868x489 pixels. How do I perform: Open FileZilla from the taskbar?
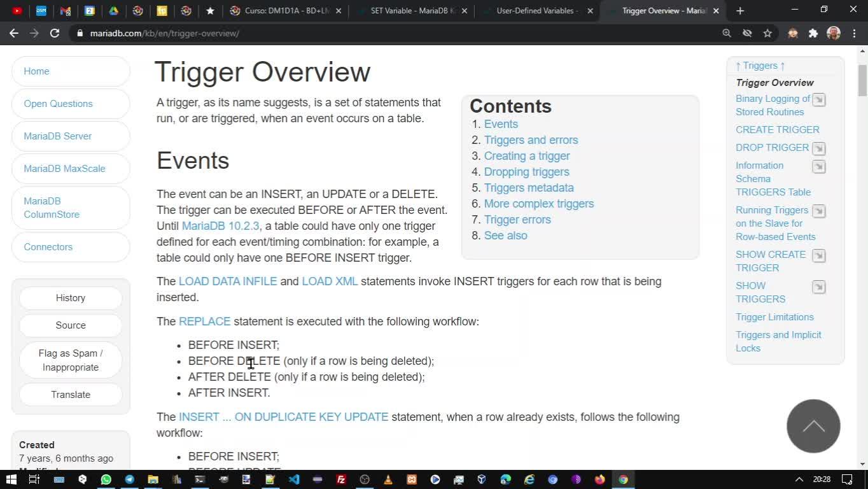[341, 479]
